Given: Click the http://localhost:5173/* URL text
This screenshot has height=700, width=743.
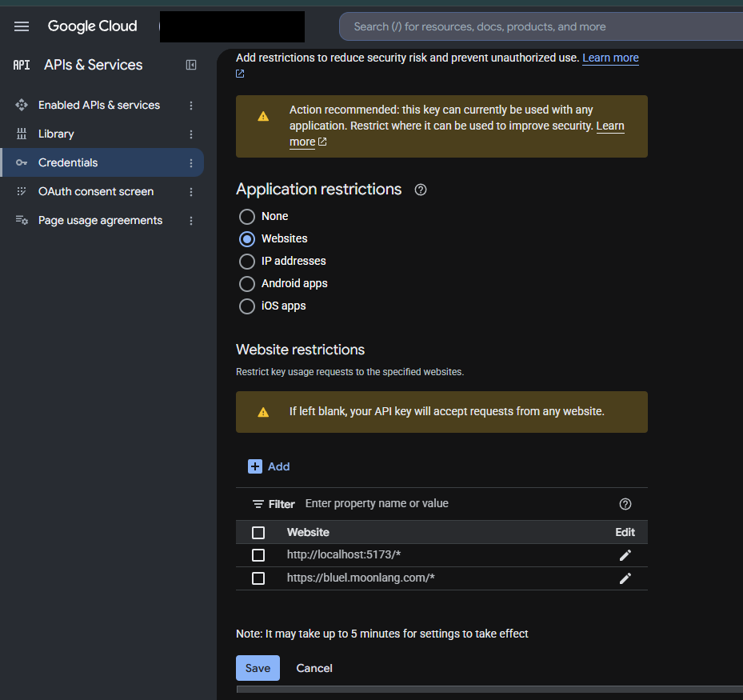Looking at the screenshot, I should 344,555.
